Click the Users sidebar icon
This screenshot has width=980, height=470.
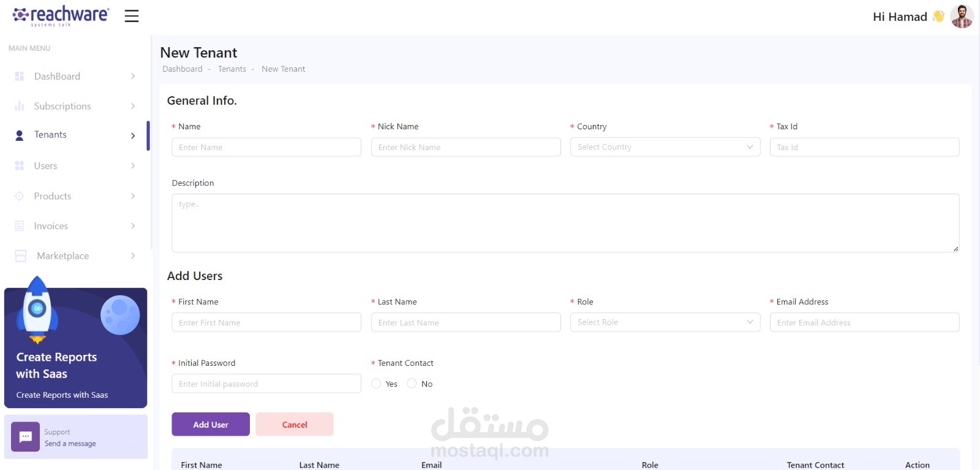tap(20, 166)
